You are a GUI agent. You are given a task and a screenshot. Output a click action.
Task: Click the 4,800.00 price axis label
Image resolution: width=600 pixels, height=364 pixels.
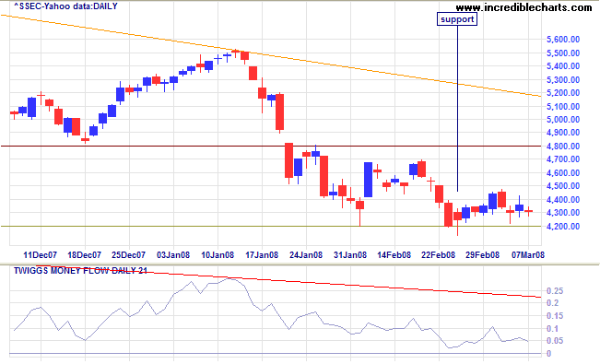click(563, 146)
